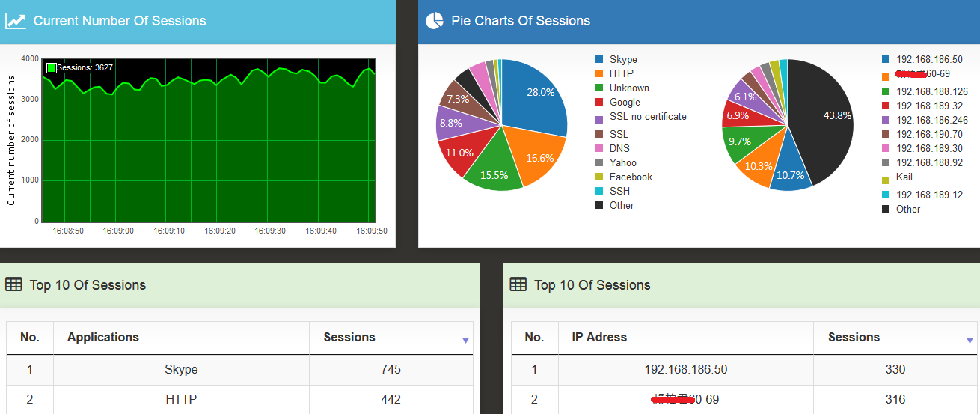Click the Kail legend item
980x414 pixels.
coord(904,177)
